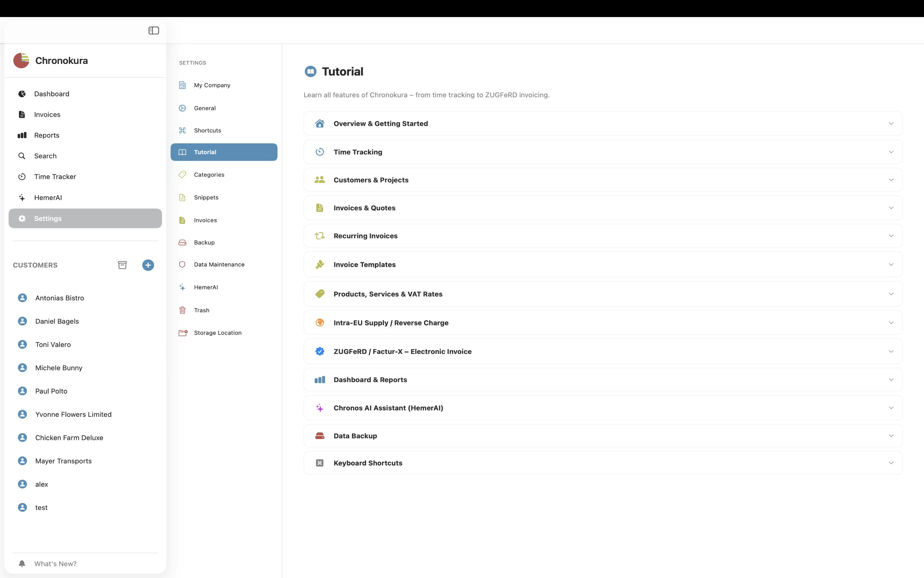Viewport: 924px width, 578px height.
Task: Open the Tutorial settings tab
Action: (224, 152)
